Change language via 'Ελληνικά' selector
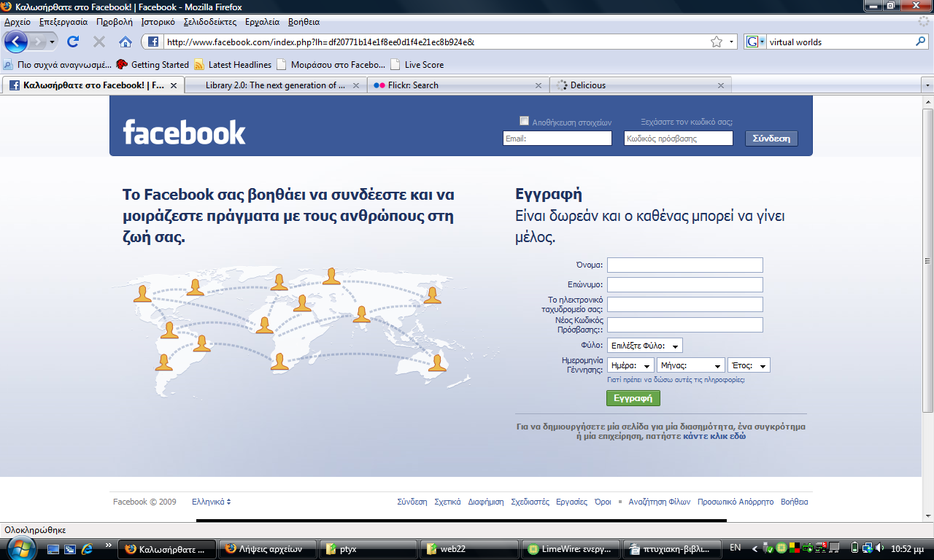Screen dimensions: 934x560 coord(212,502)
